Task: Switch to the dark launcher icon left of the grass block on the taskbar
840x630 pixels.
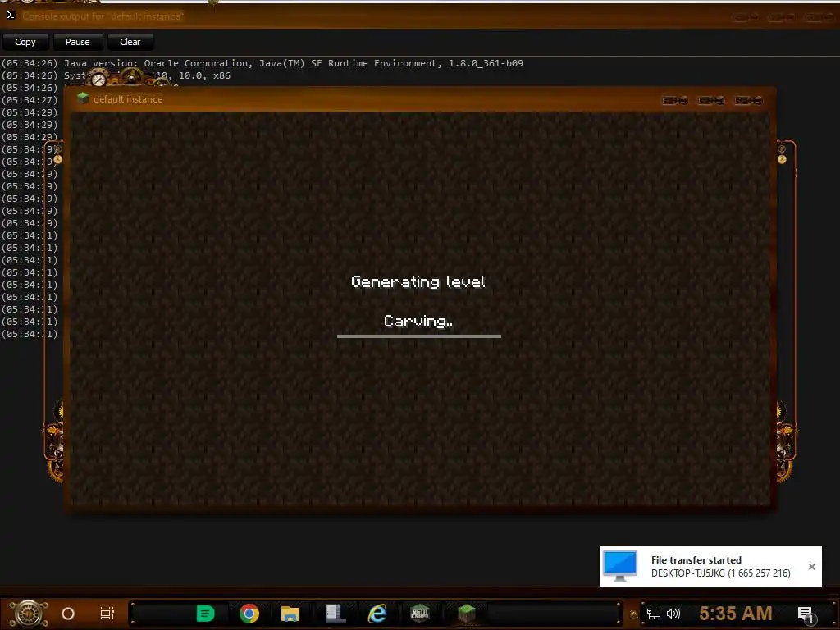Action: pyautogui.click(x=419, y=614)
